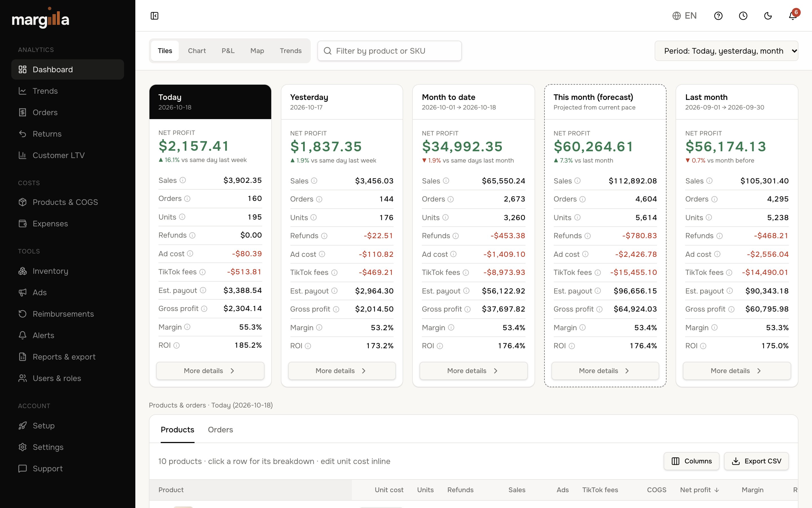812x508 pixels.
Task: Sort by Net profit column header
Action: pyautogui.click(x=699, y=490)
